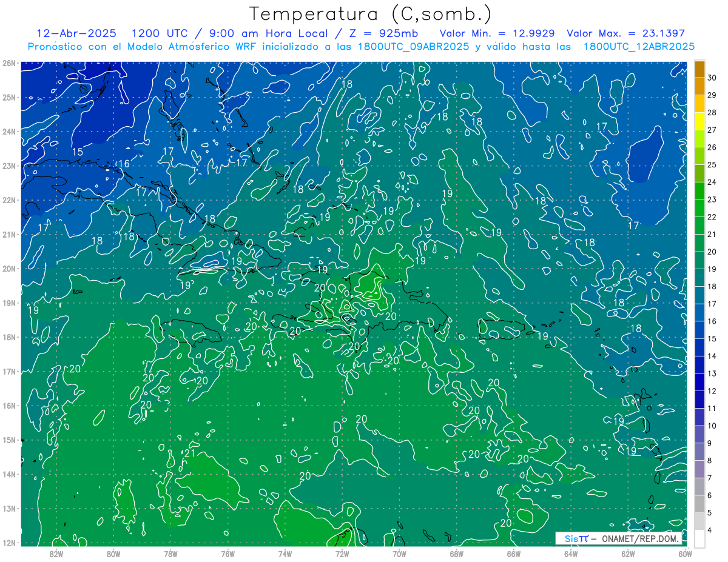The image size is (728, 562).
Task: Click the SisTT ONAMET/REP.DOM. logo box
Action: 619,538
